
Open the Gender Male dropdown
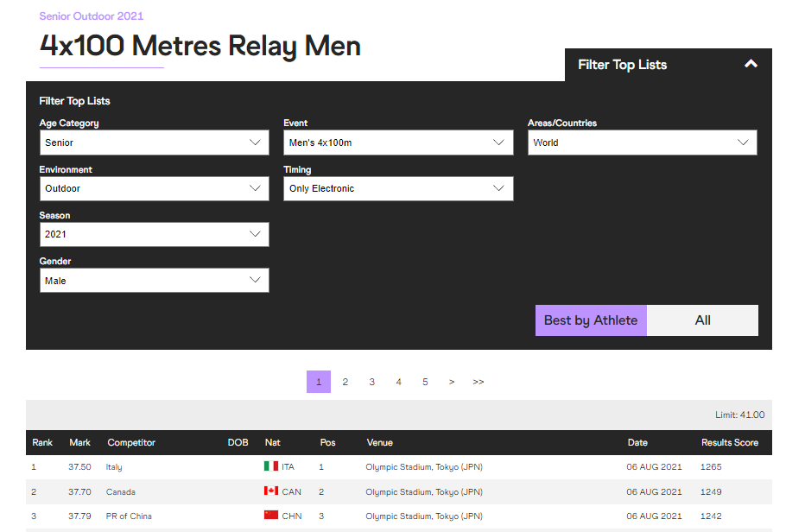pyautogui.click(x=154, y=281)
